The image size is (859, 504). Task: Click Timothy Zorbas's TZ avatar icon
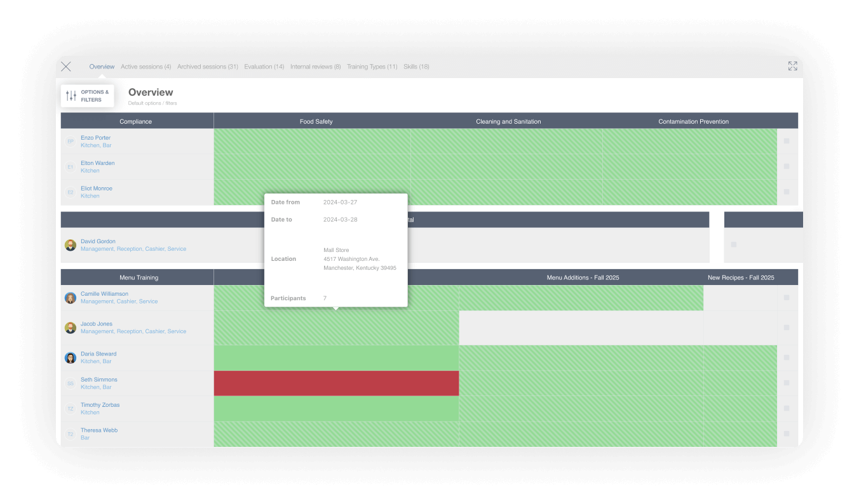71,409
